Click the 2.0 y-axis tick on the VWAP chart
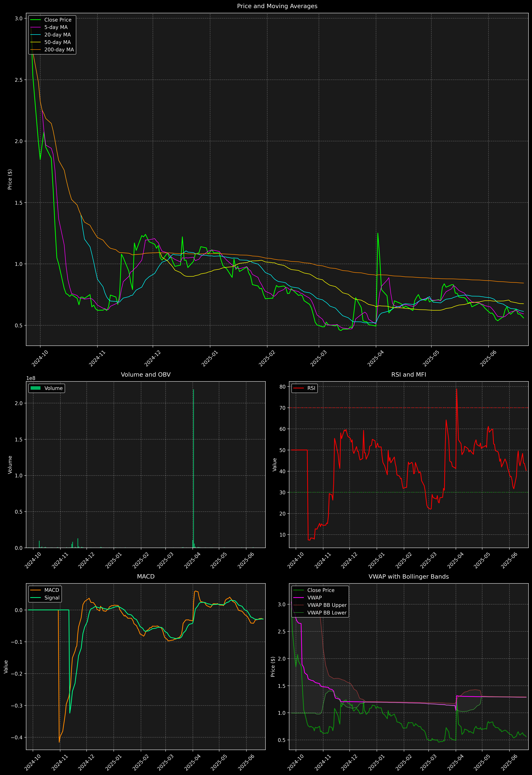 tap(282, 659)
